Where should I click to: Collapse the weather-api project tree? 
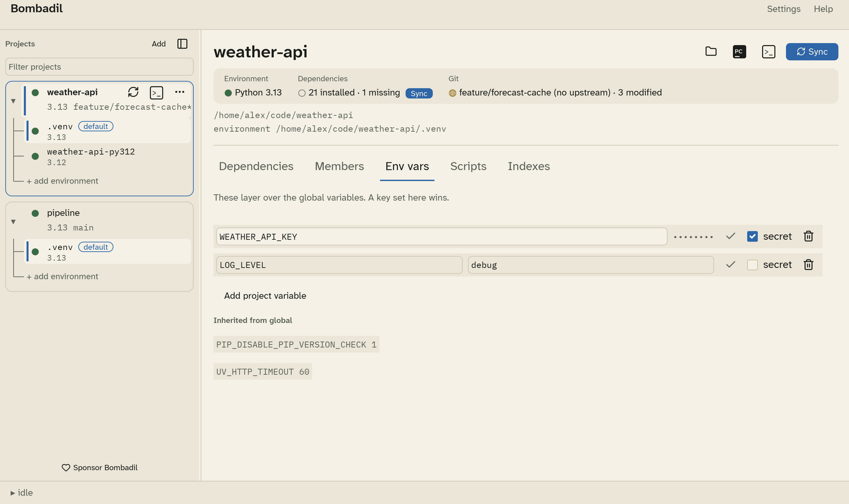[x=13, y=101]
